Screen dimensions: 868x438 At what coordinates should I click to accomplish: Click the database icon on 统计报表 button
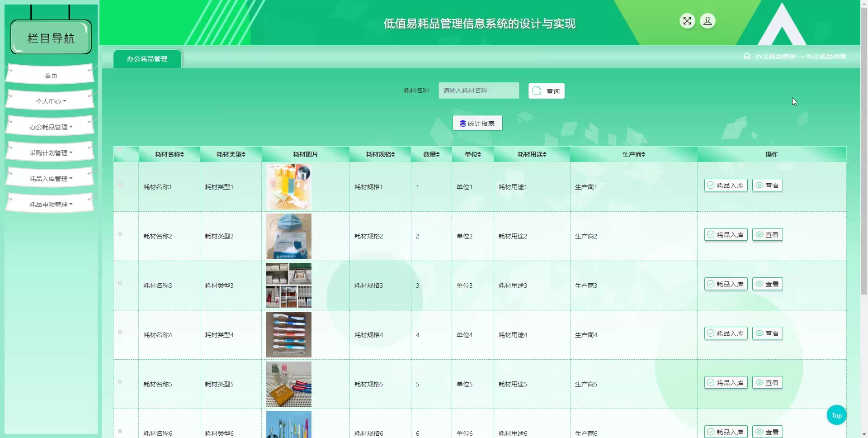pyautogui.click(x=463, y=124)
